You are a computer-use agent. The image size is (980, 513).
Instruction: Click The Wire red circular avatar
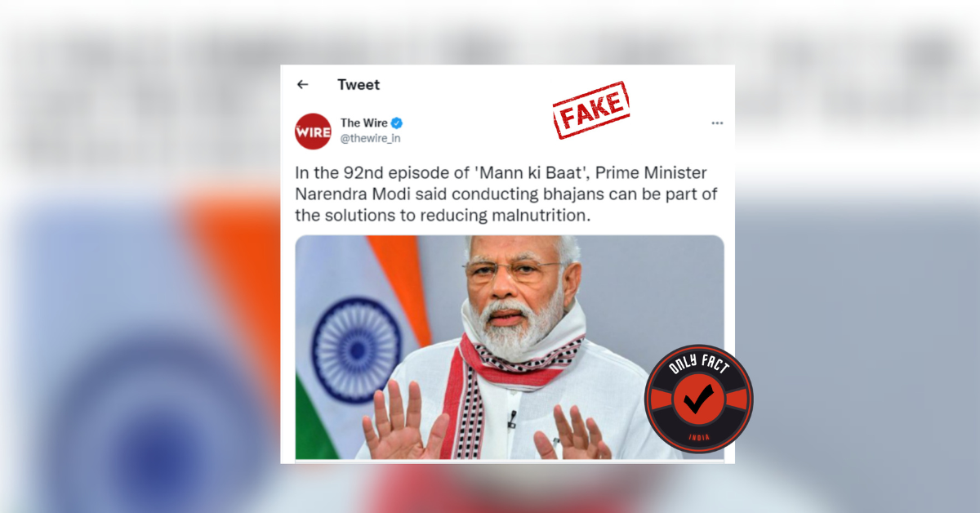tap(313, 131)
